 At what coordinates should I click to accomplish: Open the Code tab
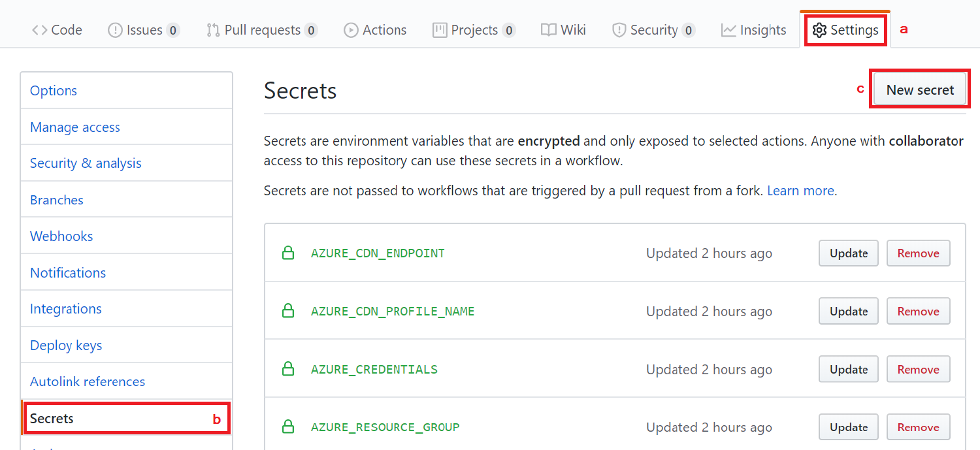tap(57, 30)
